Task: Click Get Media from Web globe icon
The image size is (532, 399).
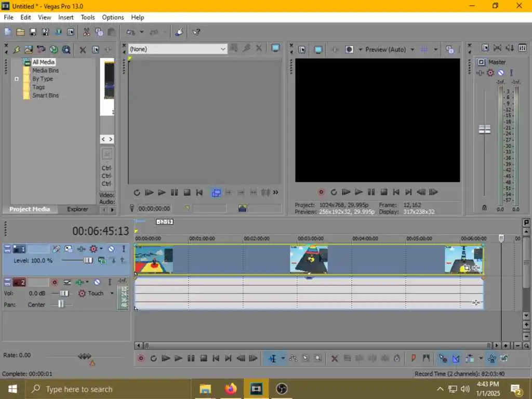Action: 54,50
